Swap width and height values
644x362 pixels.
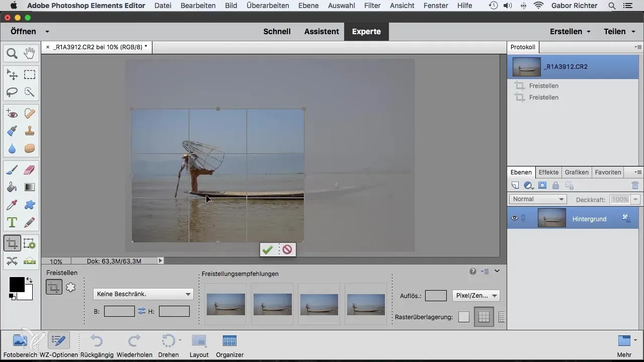coord(142,311)
